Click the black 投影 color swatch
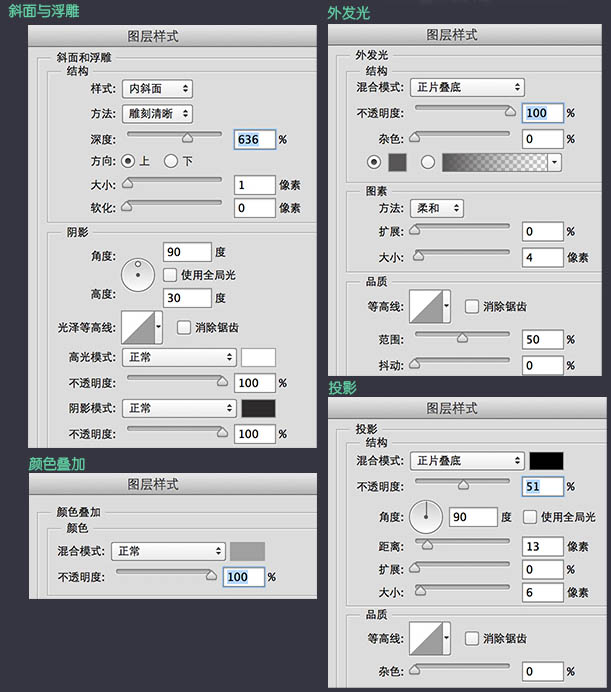 (x=547, y=461)
